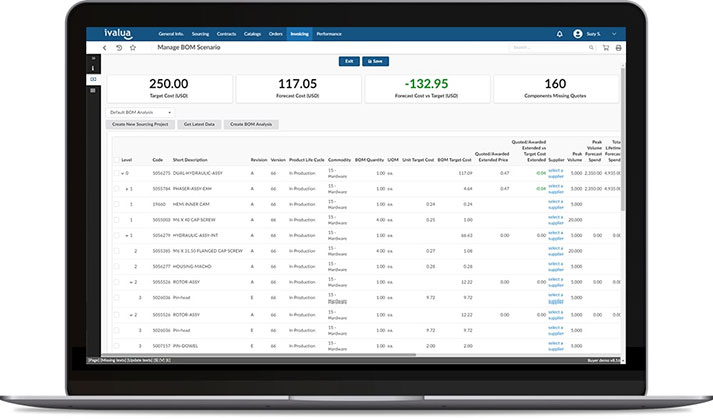The height and width of the screenshot is (419, 713).
Task: Click the Exit button
Action: pos(349,61)
